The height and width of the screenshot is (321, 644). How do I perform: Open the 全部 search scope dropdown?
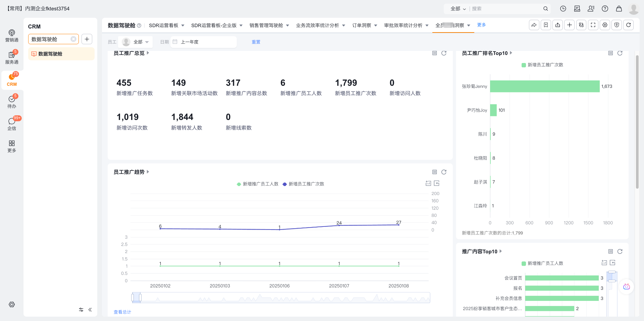click(x=458, y=9)
